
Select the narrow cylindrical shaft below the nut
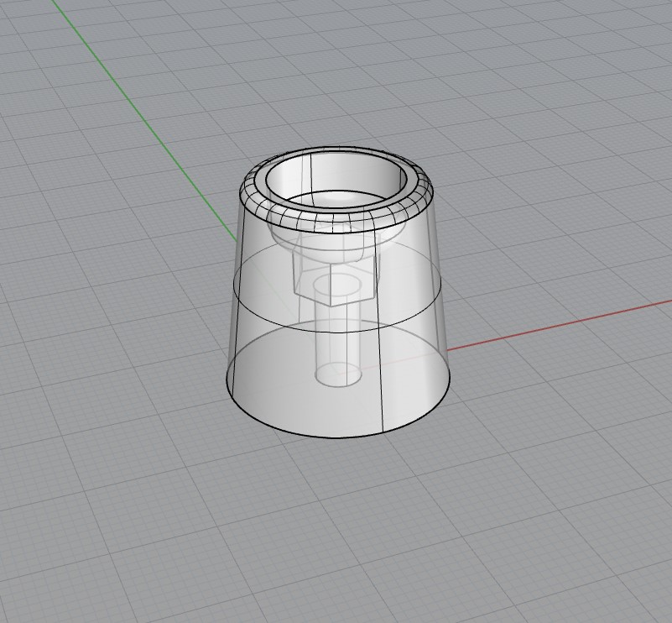(x=337, y=336)
